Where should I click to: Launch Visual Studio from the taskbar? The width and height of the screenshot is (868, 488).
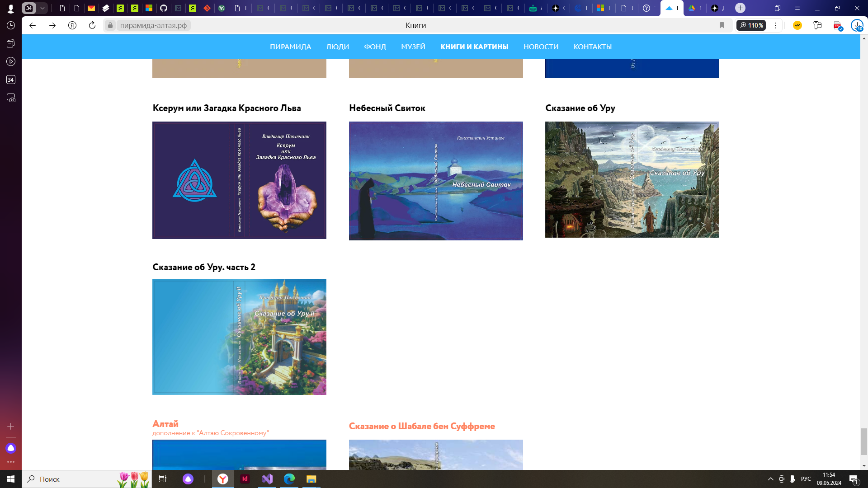267,479
